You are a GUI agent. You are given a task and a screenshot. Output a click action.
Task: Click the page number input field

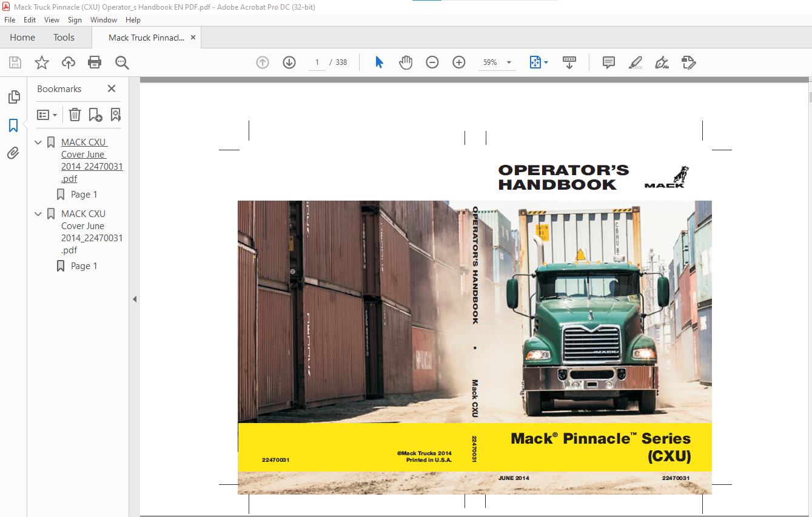317,62
